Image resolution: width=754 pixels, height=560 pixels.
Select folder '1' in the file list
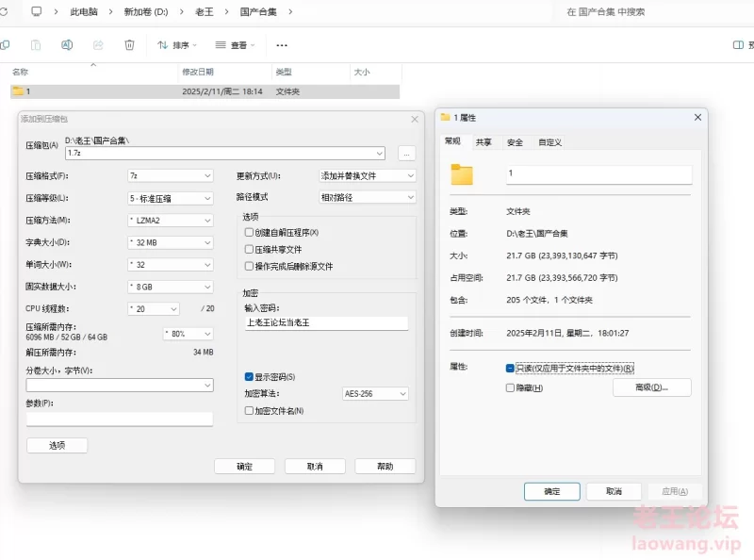pyautogui.click(x=28, y=91)
